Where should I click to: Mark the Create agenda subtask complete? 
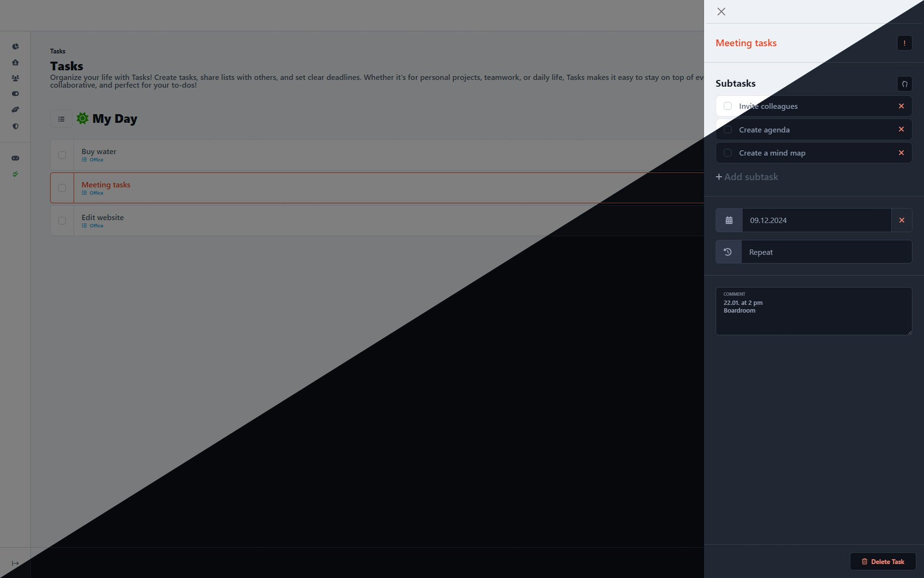[728, 129]
